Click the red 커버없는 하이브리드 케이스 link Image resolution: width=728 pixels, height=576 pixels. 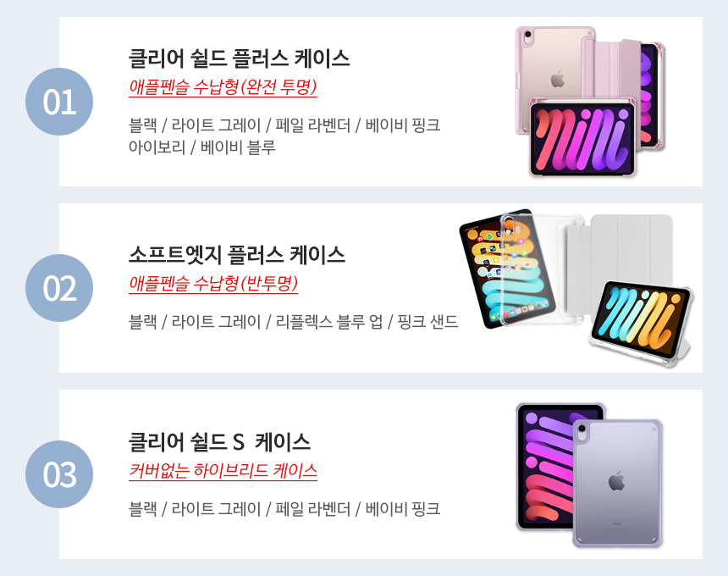[x=223, y=470]
